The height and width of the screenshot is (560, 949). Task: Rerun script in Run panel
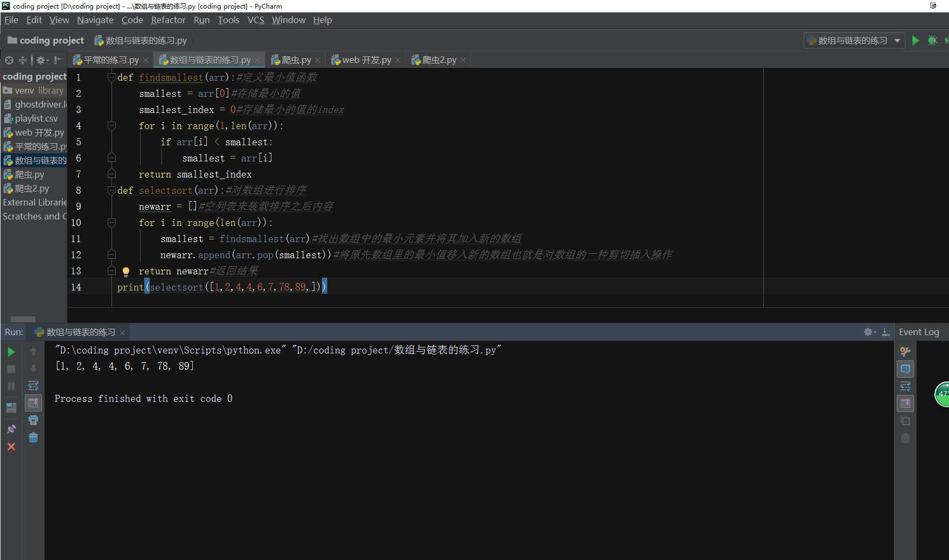[11, 352]
